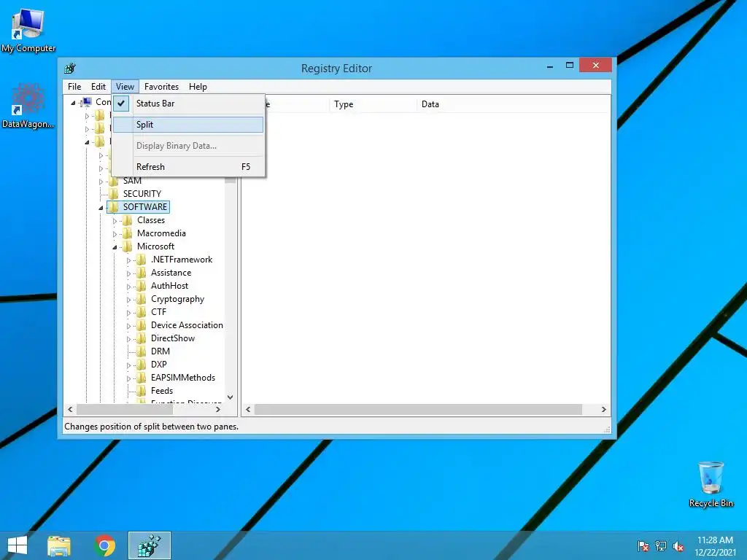Click the tree pane scroll-right arrow
747x560 pixels.
point(217,410)
